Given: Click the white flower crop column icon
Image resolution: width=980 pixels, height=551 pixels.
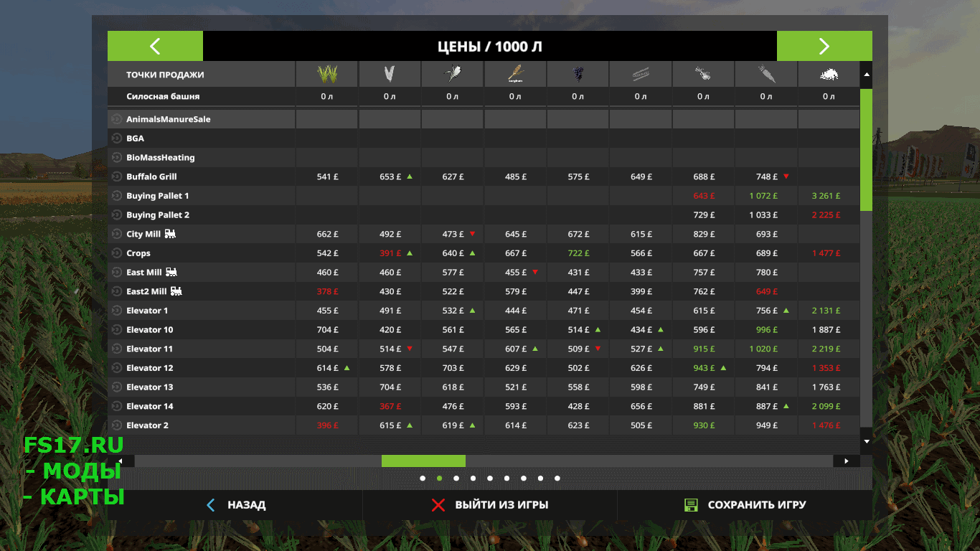Looking at the screenshot, I should [x=453, y=73].
